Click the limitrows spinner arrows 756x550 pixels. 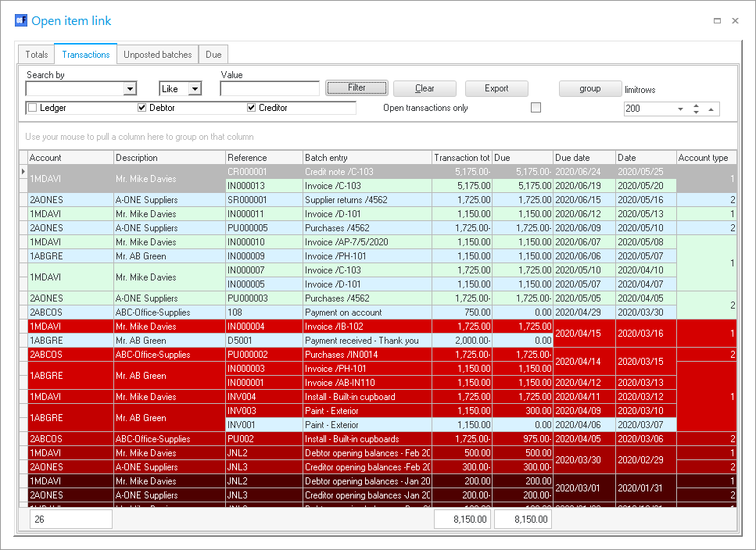coord(696,109)
